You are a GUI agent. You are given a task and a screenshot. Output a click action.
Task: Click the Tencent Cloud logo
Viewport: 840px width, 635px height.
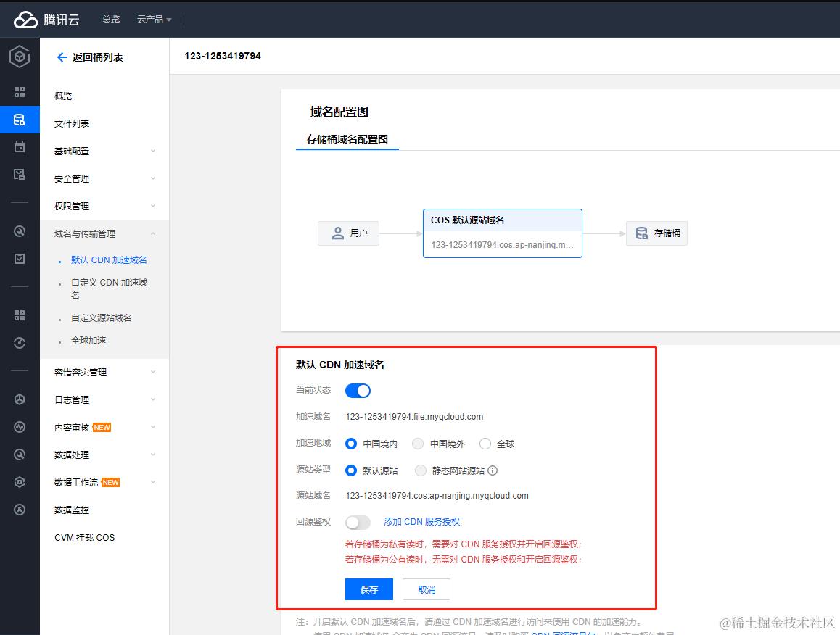pyautogui.click(x=46, y=20)
